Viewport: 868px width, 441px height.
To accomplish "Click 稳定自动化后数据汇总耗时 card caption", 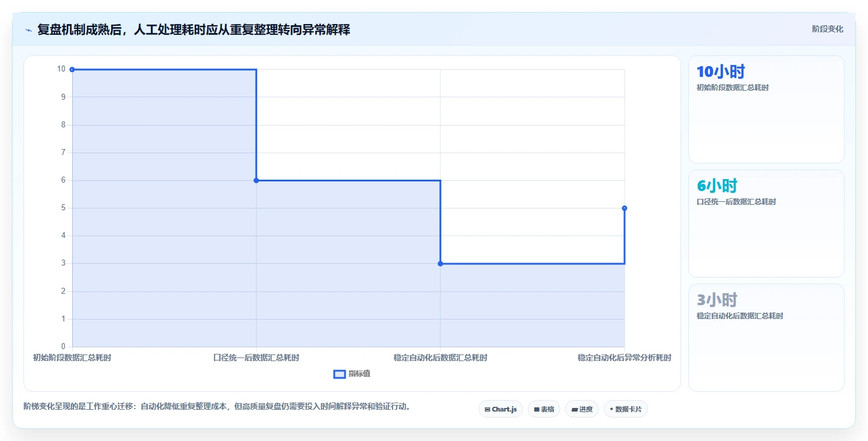I will point(739,316).
